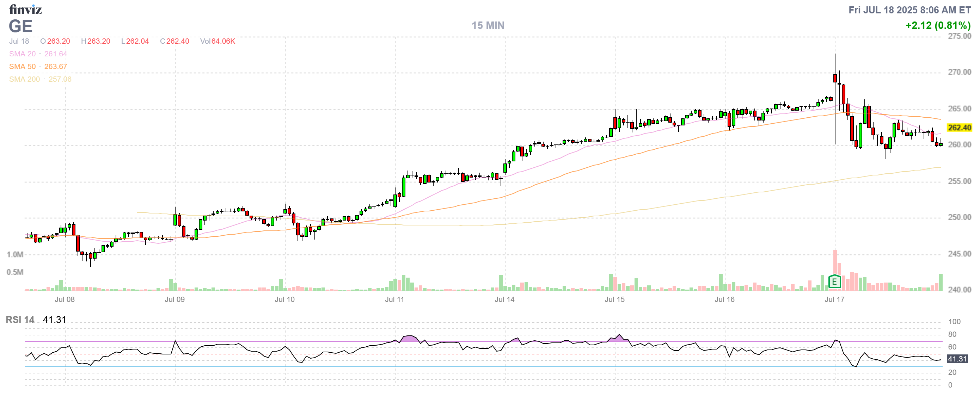980x396 pixels.
Task: Click the 41.31 RSI value badge
Action: (x=957, y=359)
